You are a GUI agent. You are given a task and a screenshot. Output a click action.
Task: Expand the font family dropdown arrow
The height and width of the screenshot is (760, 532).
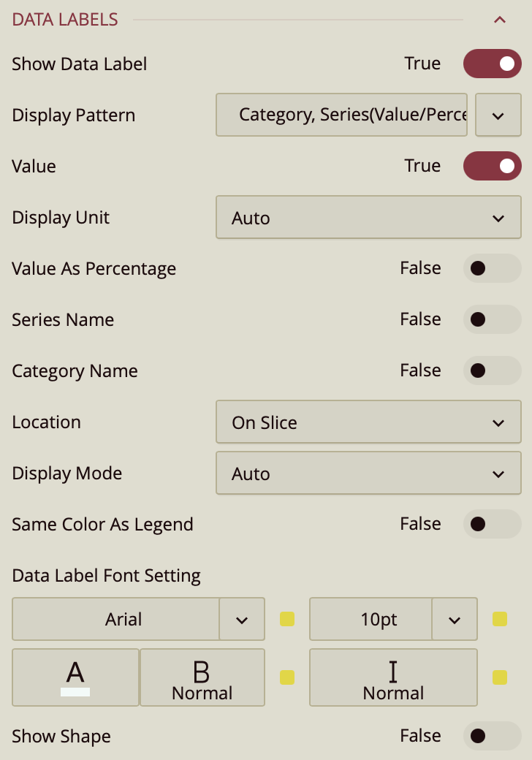click(x=242, y=620)
